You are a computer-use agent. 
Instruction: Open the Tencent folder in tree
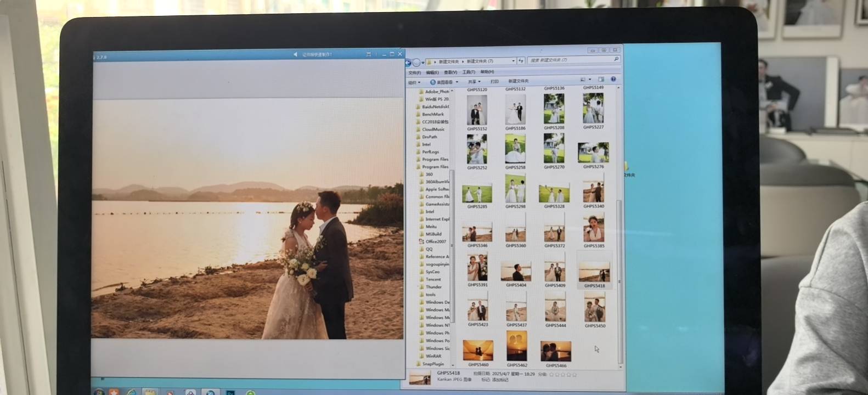[x=433, y=279]
